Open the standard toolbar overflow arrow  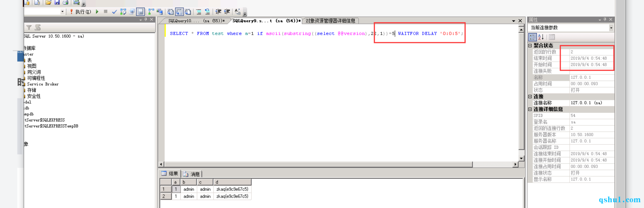tap(84, 4)
